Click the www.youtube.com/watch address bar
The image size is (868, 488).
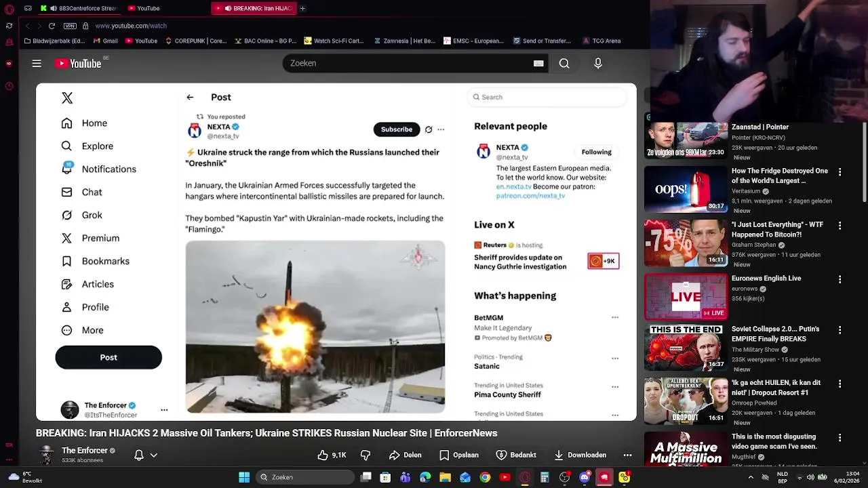[x=131, y=26]
